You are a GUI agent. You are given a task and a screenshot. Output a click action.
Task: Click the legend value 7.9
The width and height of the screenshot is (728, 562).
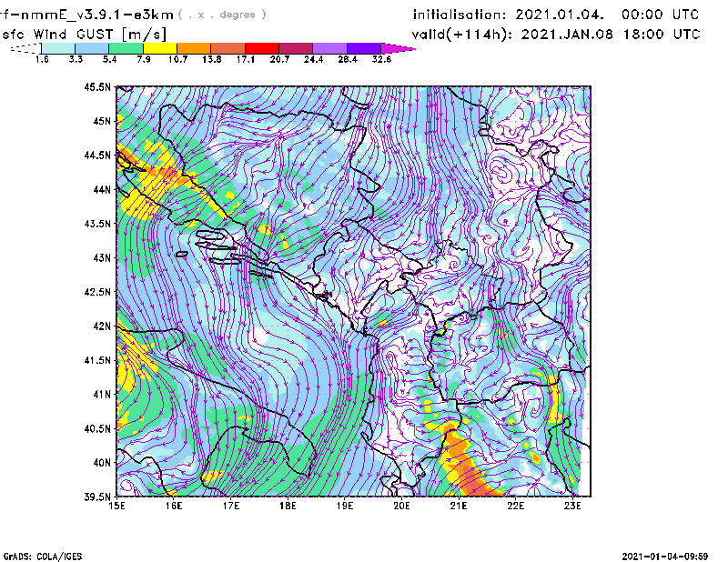144,59
